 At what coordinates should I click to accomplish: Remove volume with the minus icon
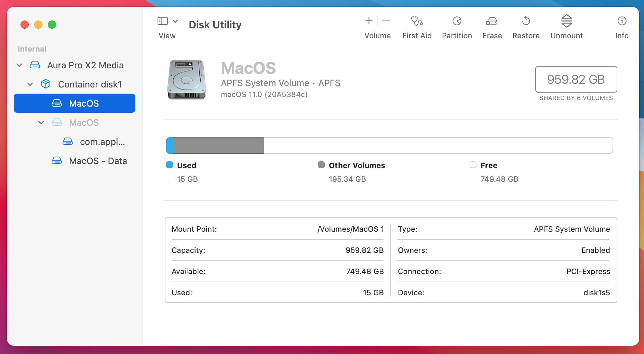click(386, 21)
